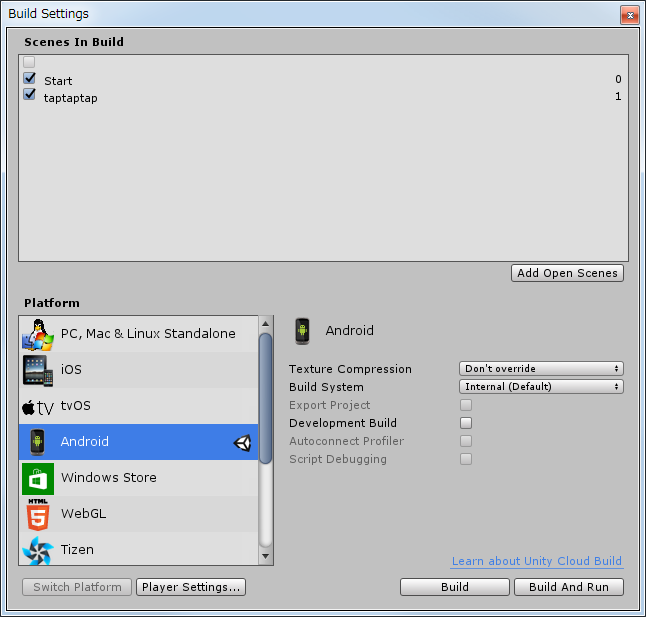Toggle the Script Debugging checkbox
646x617 pixels.
[466, 459]
